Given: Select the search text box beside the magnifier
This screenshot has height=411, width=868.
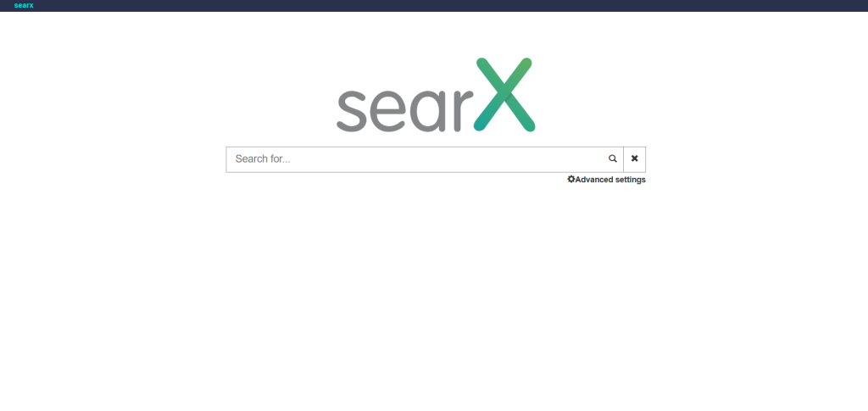Looking at the screenshot, I should 414,159.
